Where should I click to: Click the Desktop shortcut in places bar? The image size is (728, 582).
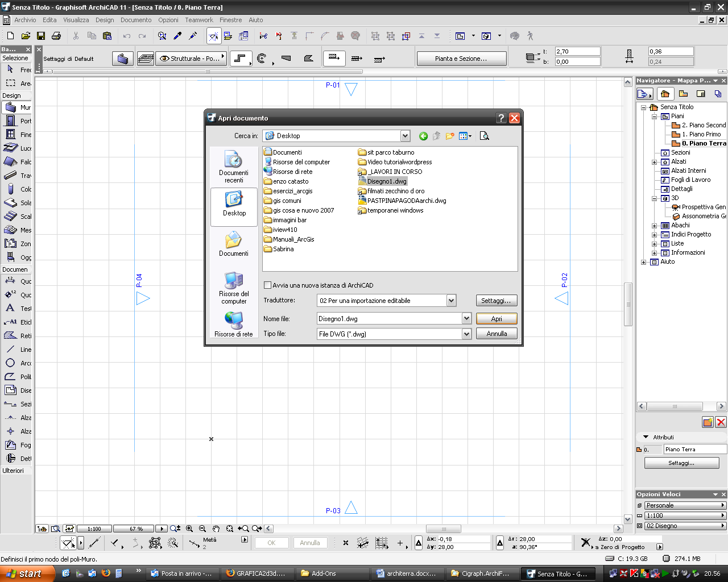tap(234, 205)
